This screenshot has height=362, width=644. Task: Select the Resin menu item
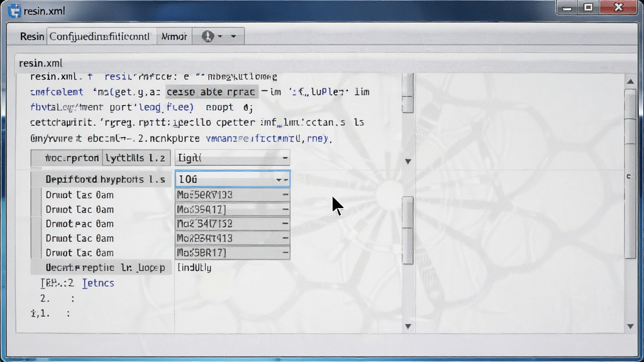(31, 36)
